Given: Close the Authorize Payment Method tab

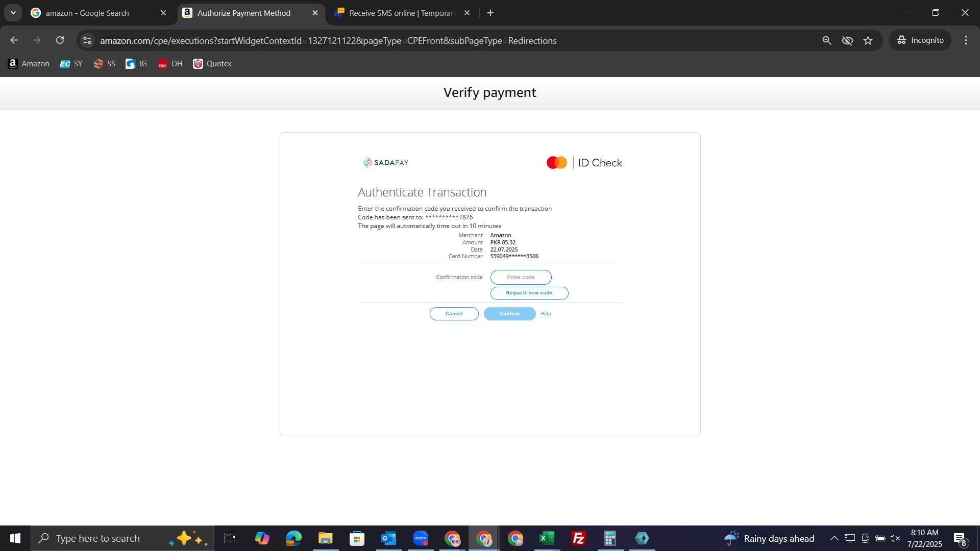Looking at the screenshot, I should coord(315,13).
